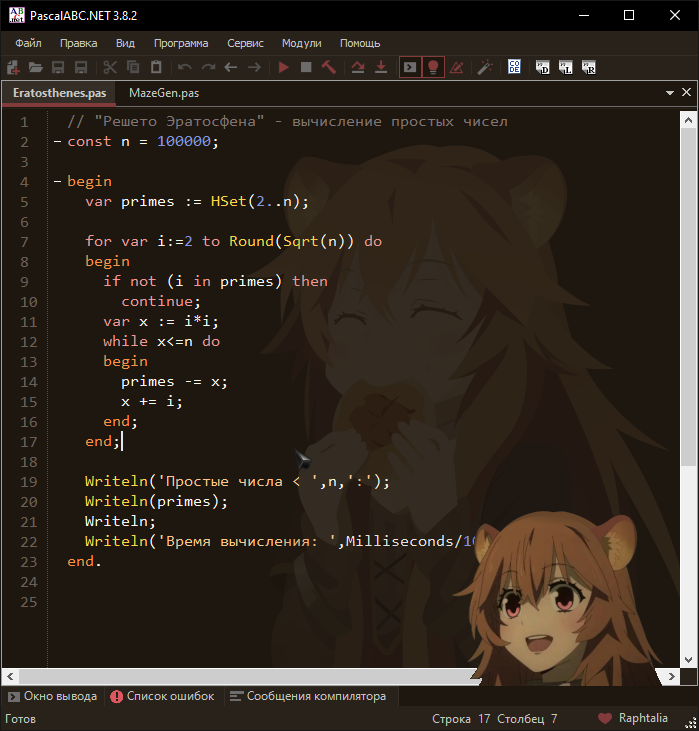Click the D page toolbar icon
Screen dimensions: 699x731
(542, 68)
